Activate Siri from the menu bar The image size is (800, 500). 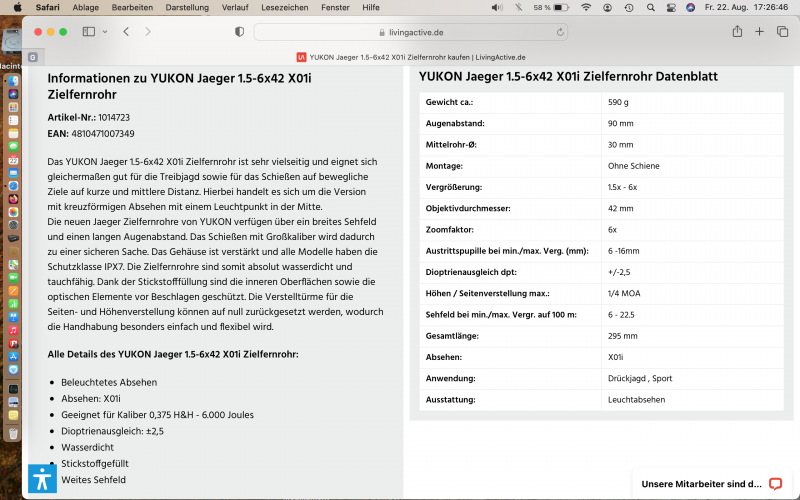pyautogui.click(x=690, y=7)
